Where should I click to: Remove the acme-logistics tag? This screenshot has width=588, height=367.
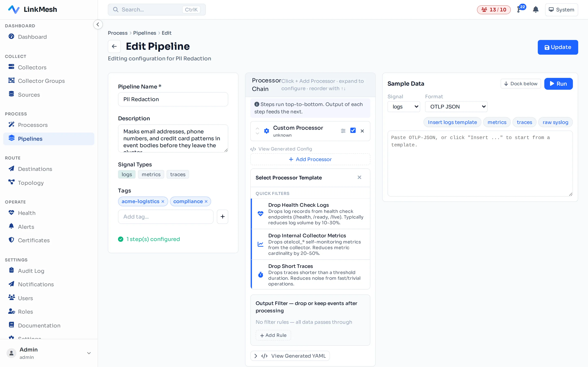coord(163,201)
